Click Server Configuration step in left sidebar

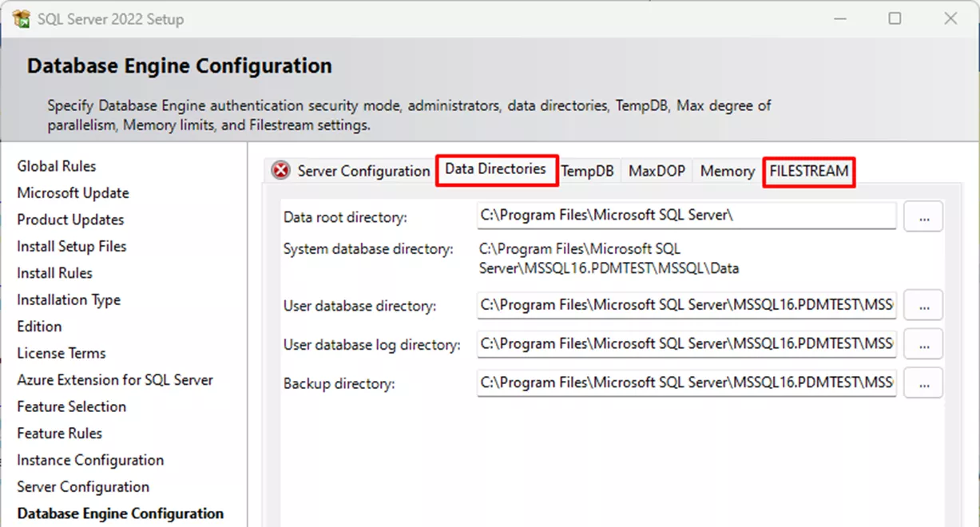click(x=83, y=487)
